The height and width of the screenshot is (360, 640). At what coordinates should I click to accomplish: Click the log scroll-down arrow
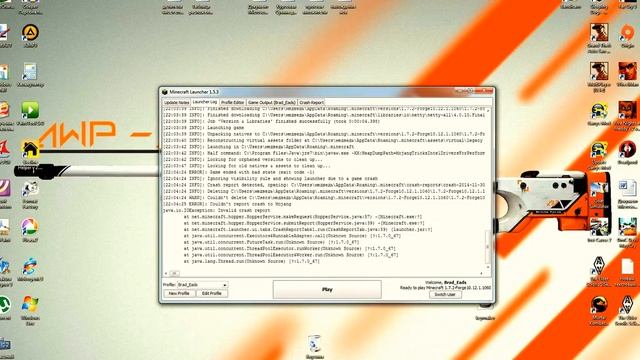488,267
